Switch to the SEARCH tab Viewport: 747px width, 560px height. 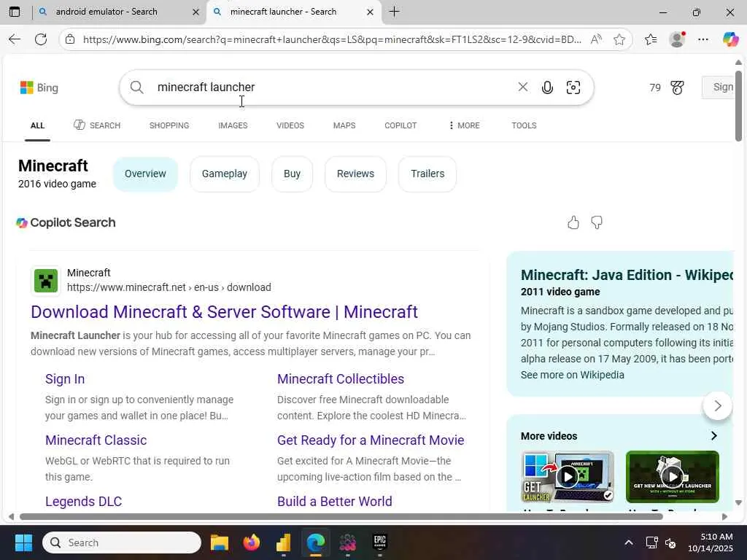(97, 125)
